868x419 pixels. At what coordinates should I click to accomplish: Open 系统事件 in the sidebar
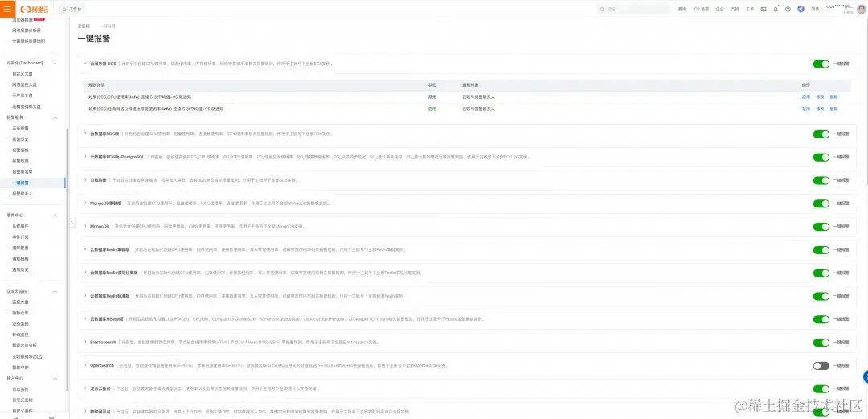point(20,226)
